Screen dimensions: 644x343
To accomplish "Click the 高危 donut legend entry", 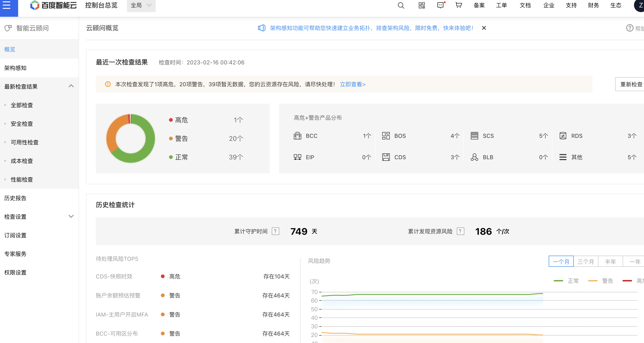I will pos(179,120).
